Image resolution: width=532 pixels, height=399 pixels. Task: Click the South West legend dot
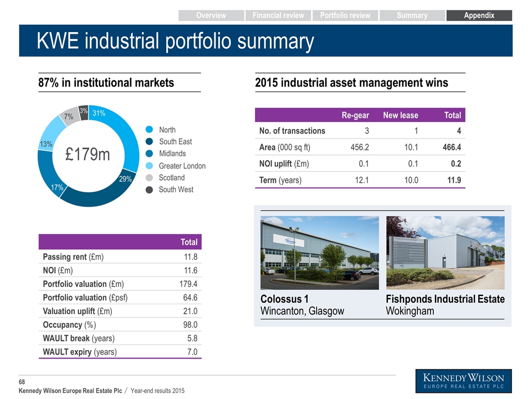pyautogui.click(x=149, y=190)
